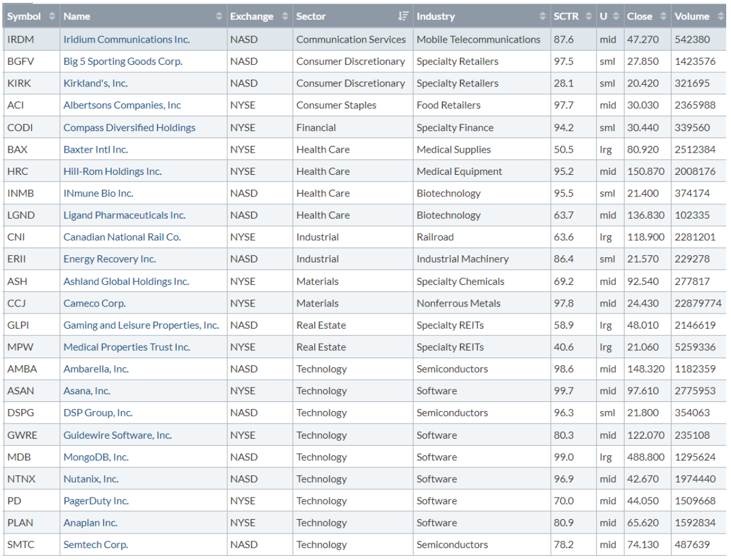Click the sort arrows next to U header
The height and width of the screenshot is (560, 731).
pyautogui.click(x=615, y=17)
